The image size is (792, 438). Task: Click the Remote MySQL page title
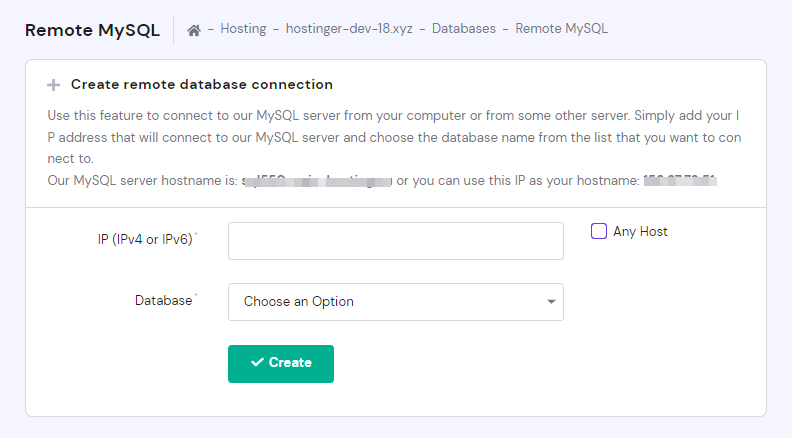pos(92,30)
